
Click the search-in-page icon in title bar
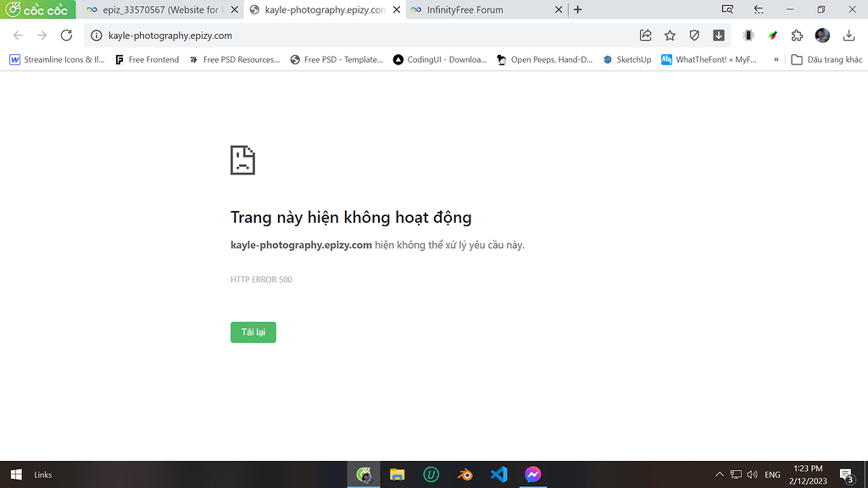(726, 9)
